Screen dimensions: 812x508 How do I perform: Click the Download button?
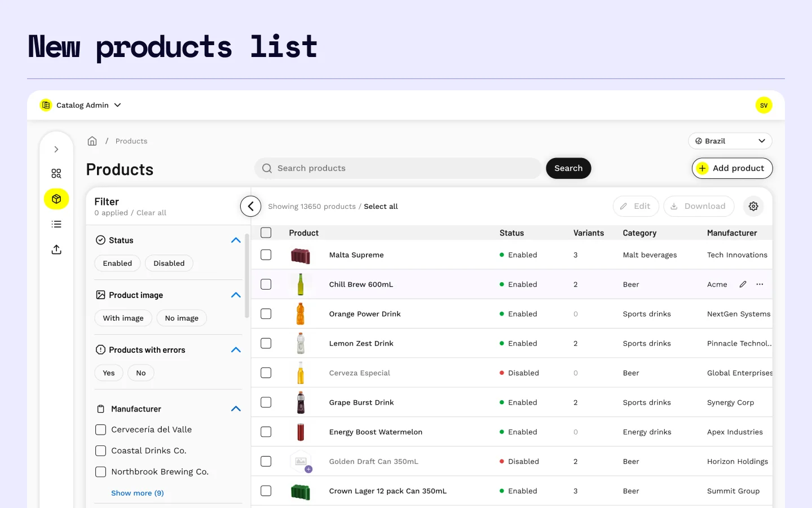(x=699, y=207)
